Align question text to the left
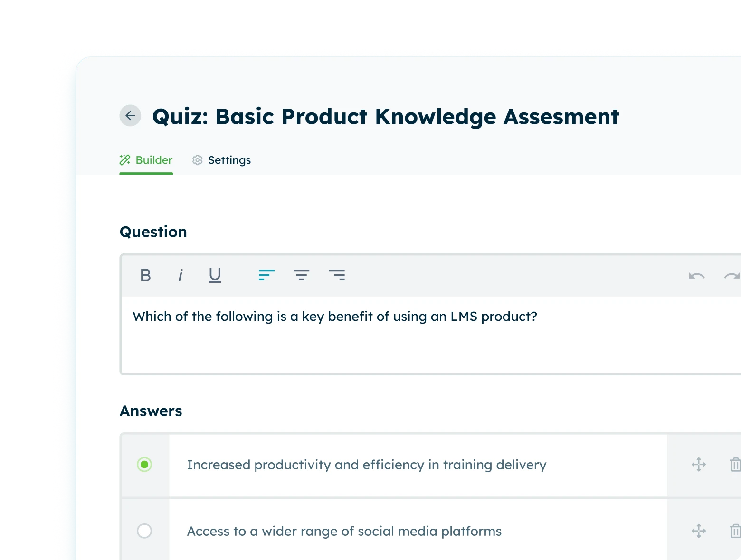This screenshot has width=741, height=560. pyautogui.click(x=266, y=275)
